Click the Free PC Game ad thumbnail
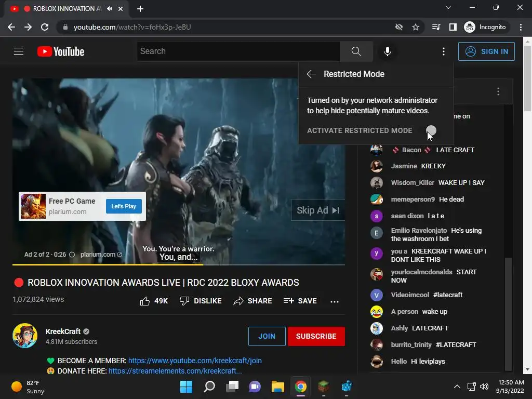Viewport: 532px width, 399px height. click(x=33, y=206)
